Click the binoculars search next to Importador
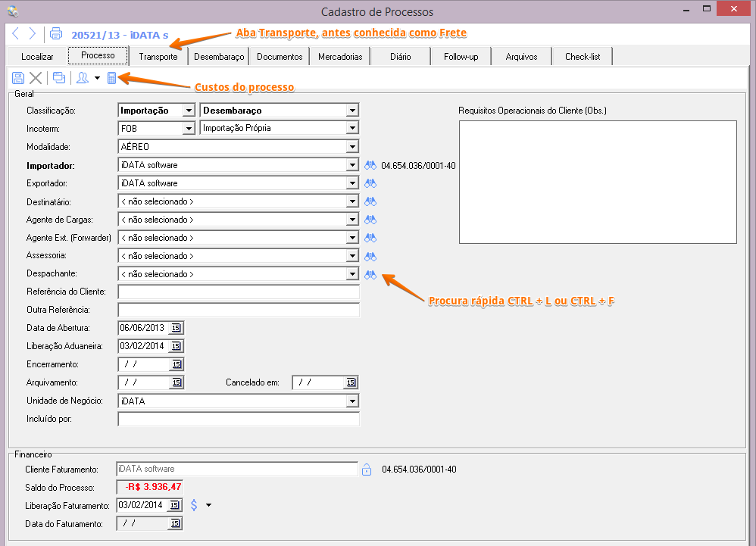756x546 pixels. click(x=370, y=165)
